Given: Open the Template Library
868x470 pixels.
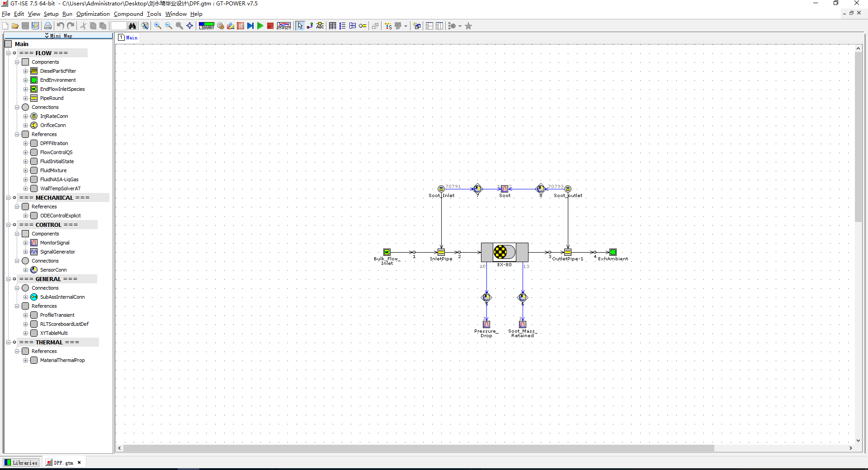Looking at the screenshot, I should pyautogui.click(x=207, y=26).
